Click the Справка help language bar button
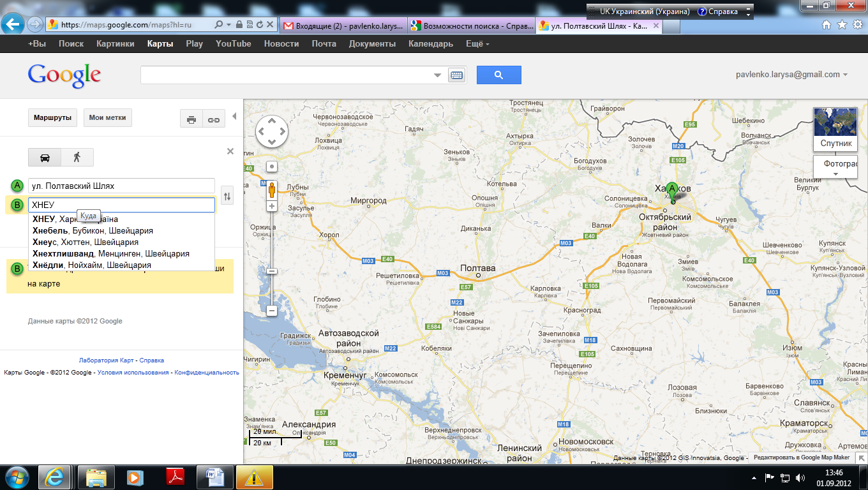This screenshot has width=868, height=490. pos(719,11)
